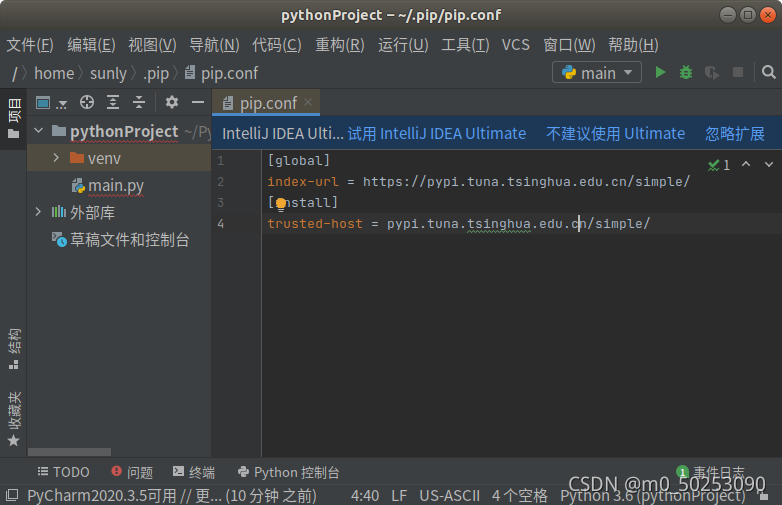782x505 pixels.
Task: Place cursor on [global] line
Action: (x=299, y=161)
